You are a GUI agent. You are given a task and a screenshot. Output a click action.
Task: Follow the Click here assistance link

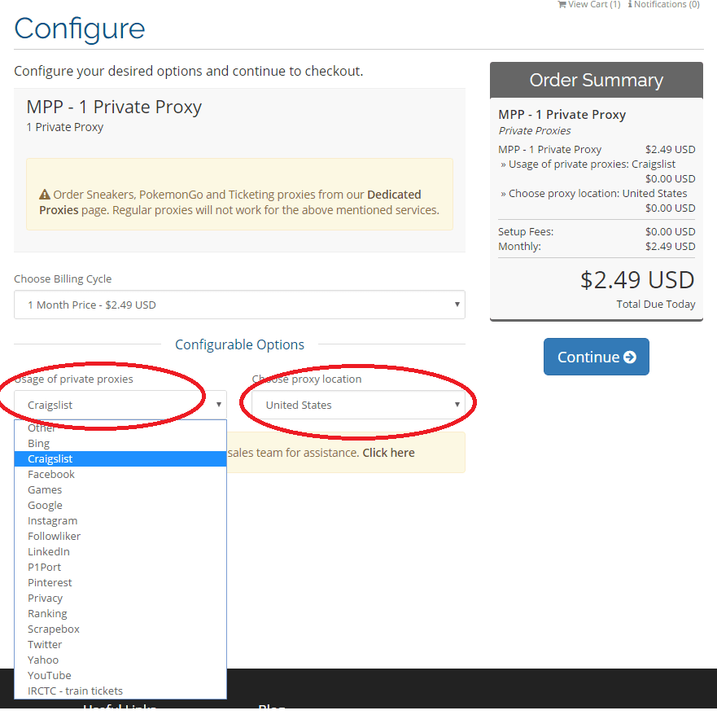[388, 453]
